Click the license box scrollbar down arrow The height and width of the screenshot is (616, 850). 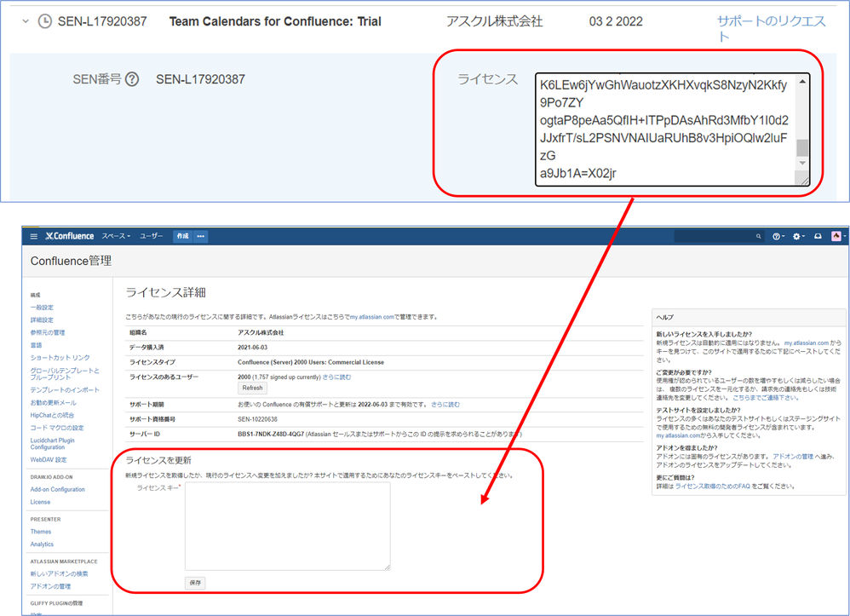click(x=802, y=163)
